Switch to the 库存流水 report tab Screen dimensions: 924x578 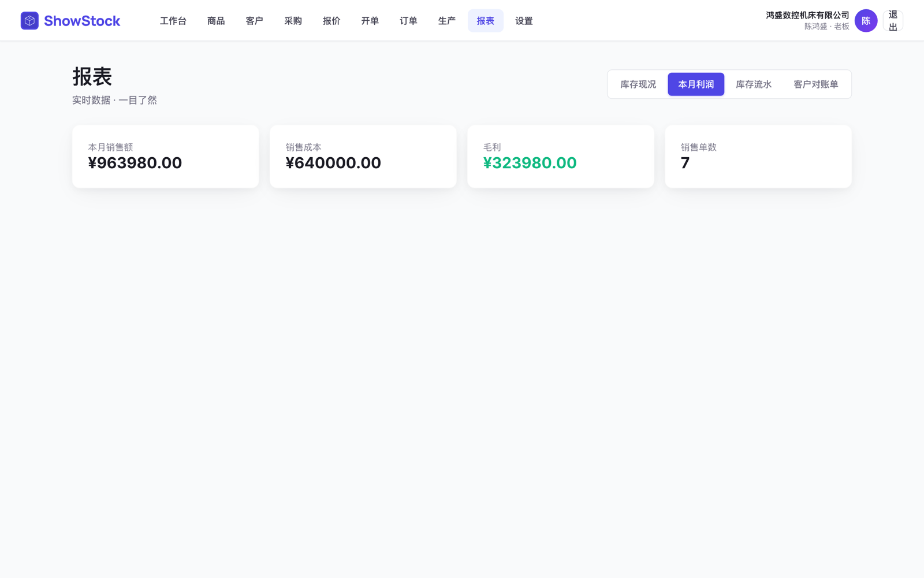pyautogui.click(x=754, y=84)
